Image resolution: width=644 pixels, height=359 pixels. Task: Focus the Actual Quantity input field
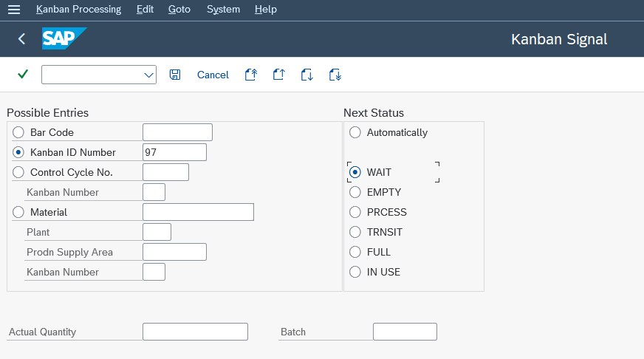pos(196,332)
